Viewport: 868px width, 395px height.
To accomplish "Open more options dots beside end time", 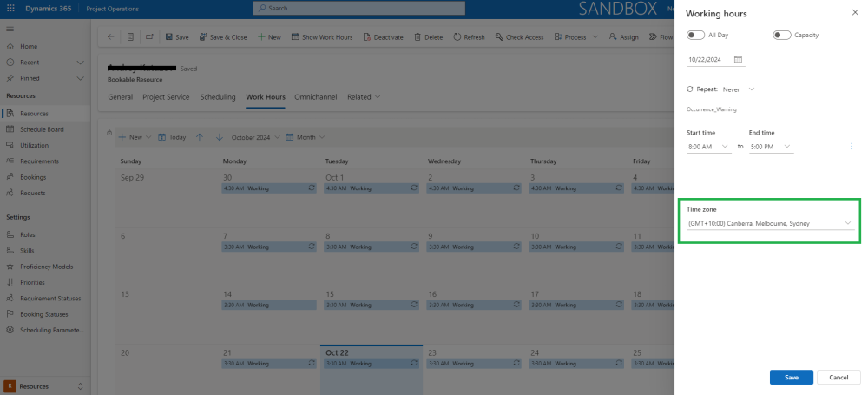I will tap(852, 146).
